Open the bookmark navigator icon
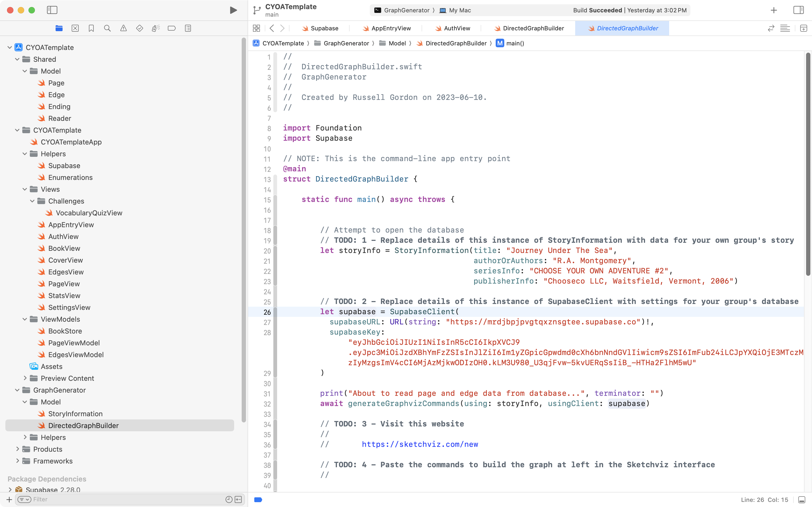812x507 pixels. (x=91, y=28)
